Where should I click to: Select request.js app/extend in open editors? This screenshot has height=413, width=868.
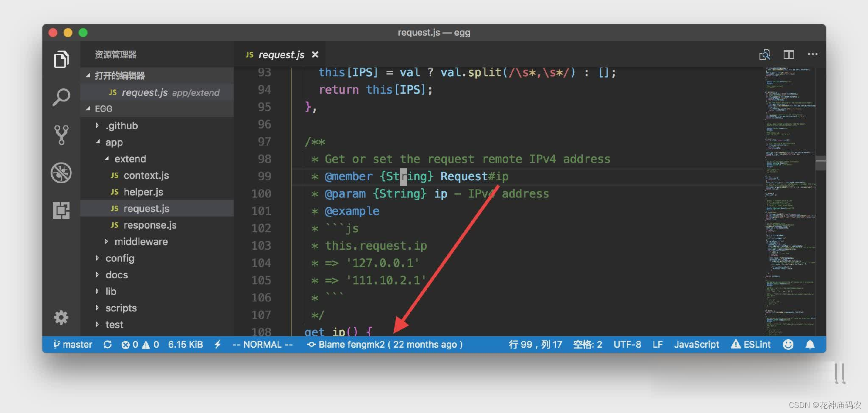157,92
